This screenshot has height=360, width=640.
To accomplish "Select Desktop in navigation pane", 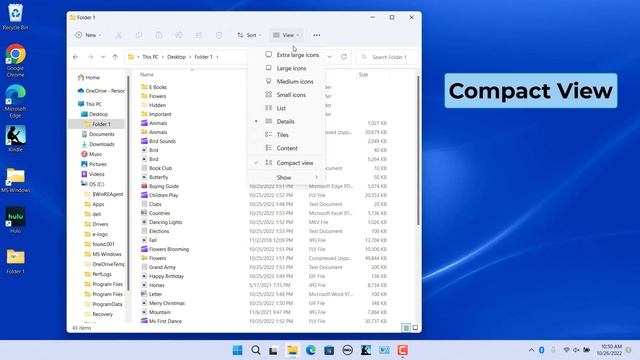I will [x=97, y=114].
